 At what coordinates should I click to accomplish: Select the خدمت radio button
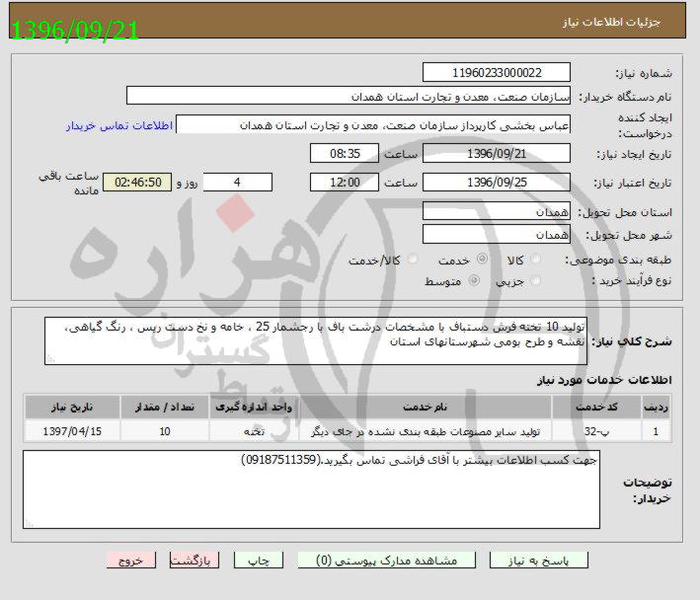click(482, 259)
